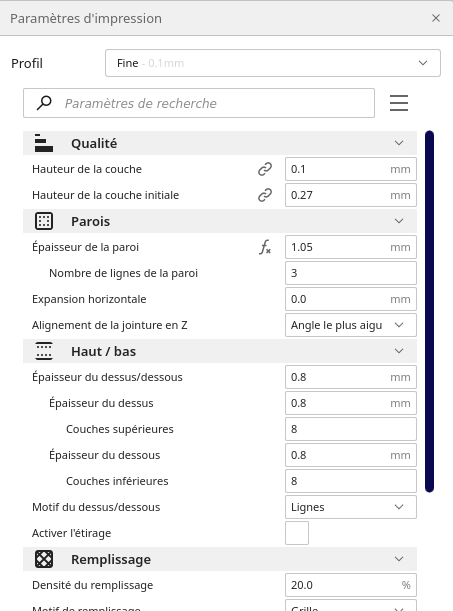
Task: Click the Paramètres de recherche search field
Action: point(199,103)
